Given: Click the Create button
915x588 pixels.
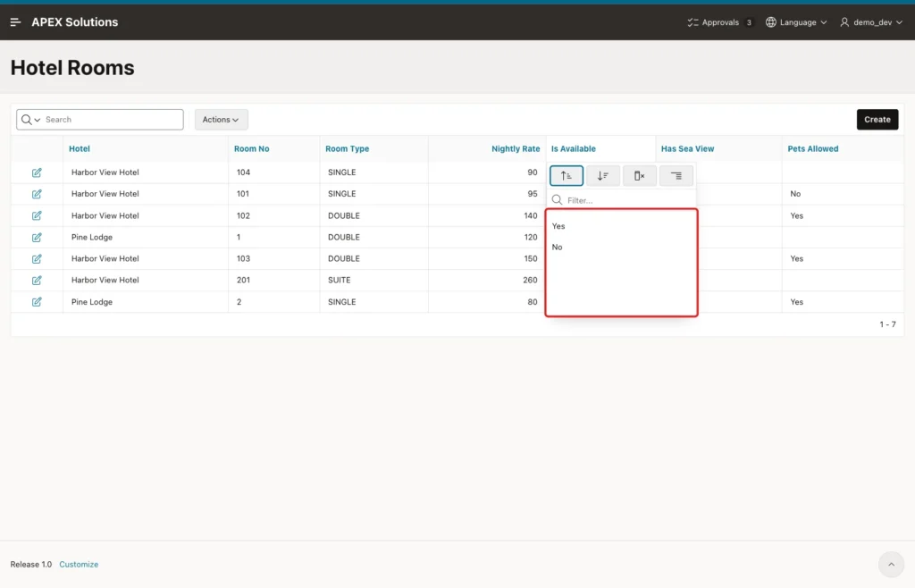Looking at the screenshot, I should (x=877, y=120).
